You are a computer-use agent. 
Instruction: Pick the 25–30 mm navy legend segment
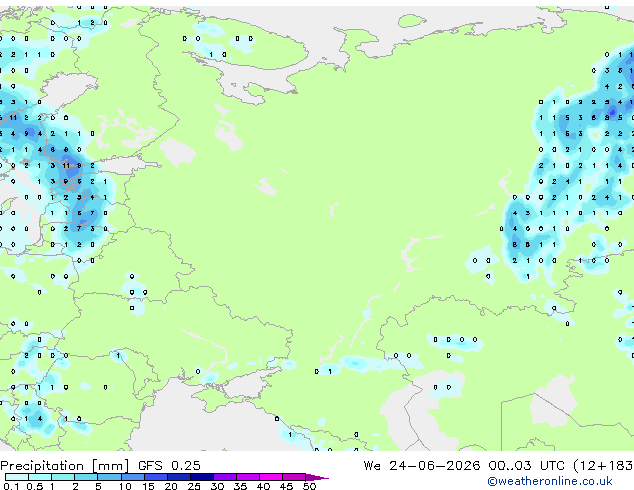(x=202, y=477)
